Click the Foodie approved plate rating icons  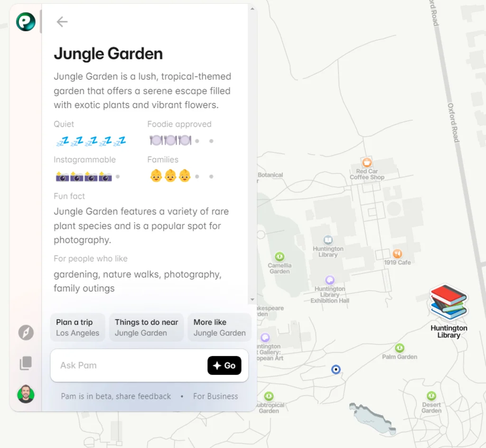181,140
